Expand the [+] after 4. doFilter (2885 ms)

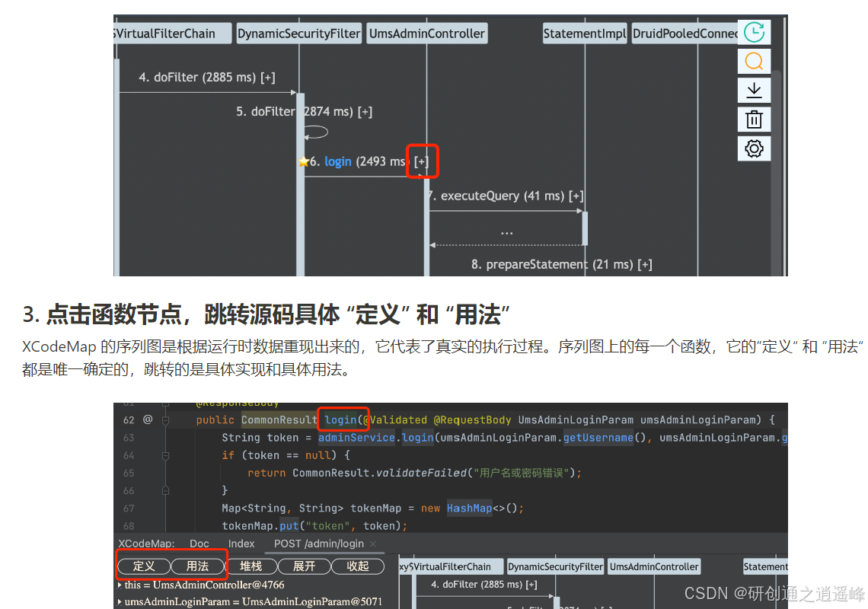(x=268, y=78)
